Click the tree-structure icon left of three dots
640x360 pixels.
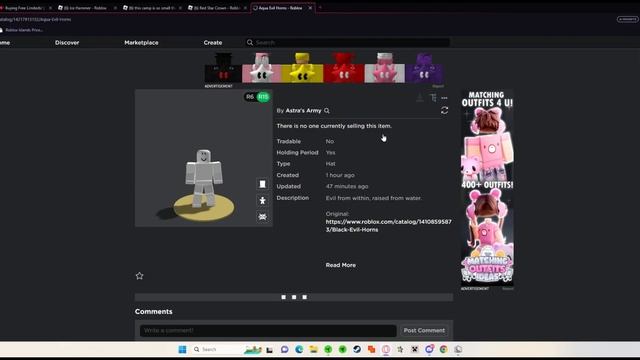click(433, 98)
